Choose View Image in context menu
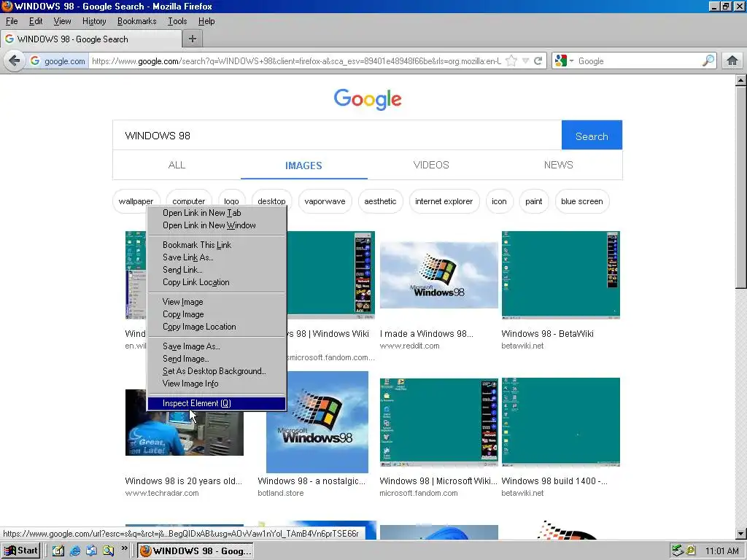 click(x=216, y=302)
